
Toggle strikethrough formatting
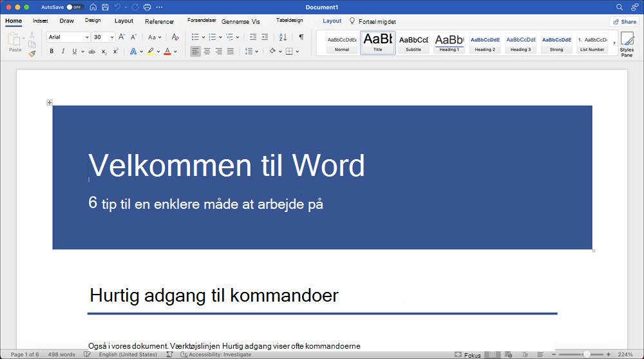(x=92, y=52)
